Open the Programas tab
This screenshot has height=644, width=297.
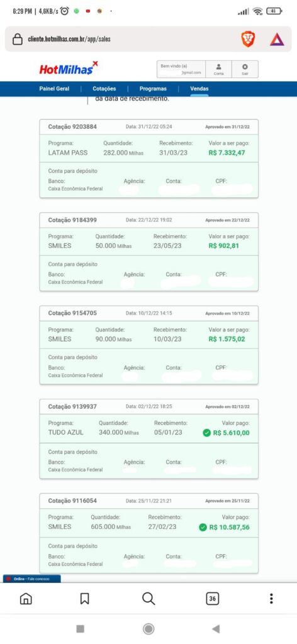[x=153, y=89]
